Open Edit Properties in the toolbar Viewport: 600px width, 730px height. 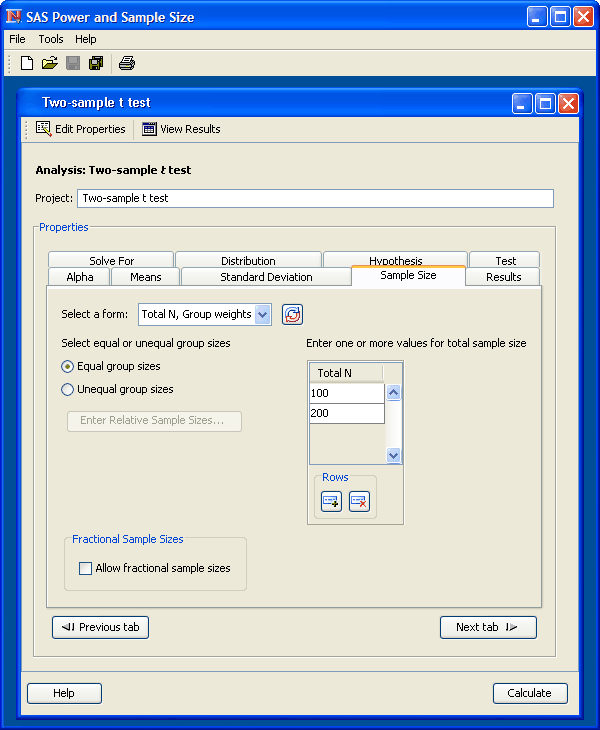(81, 129)
